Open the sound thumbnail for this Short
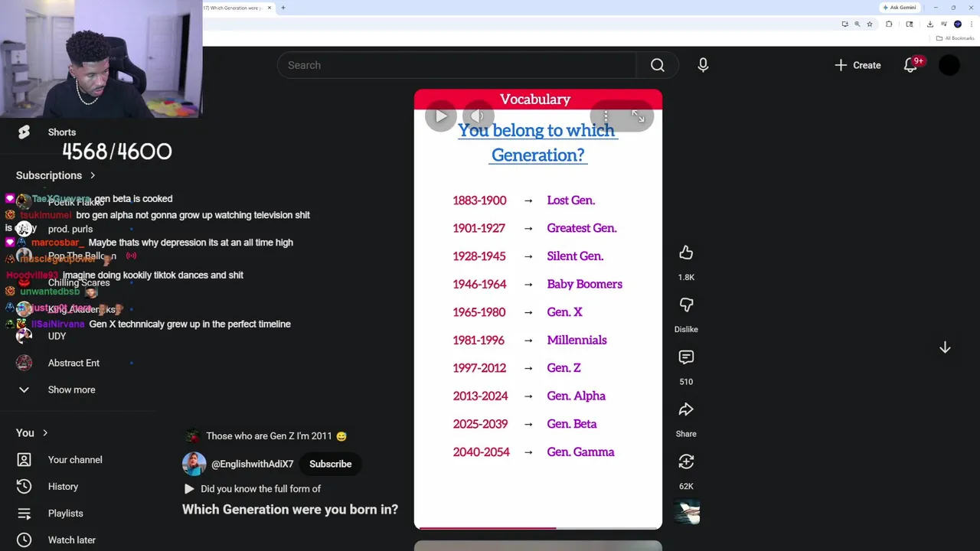Image resolution: width=980 pixels, height=551 pixels. (687, 512)
